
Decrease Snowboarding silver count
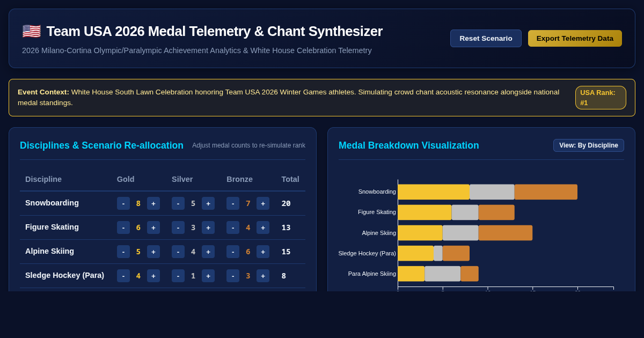[x=178, y=203]
